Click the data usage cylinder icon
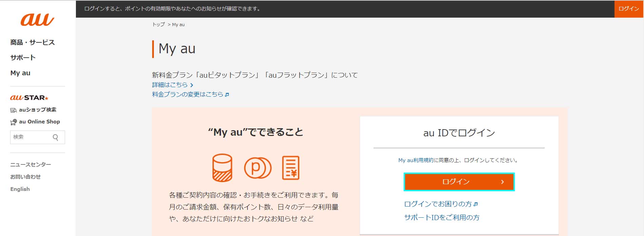This screenshot has height=236, width=644. 222,168
